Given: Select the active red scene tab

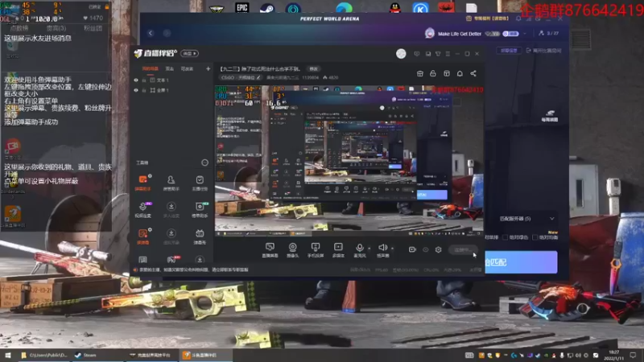Looking at the screenshot, I should 150,69.
